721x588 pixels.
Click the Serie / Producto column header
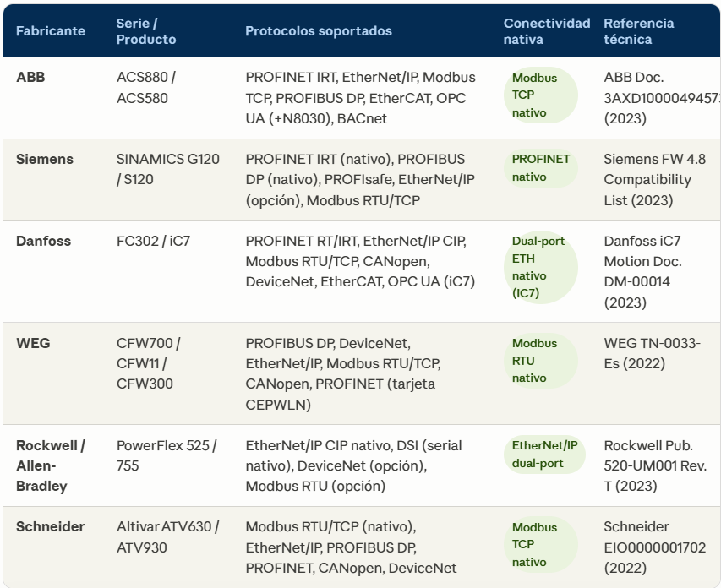[146, 31]
